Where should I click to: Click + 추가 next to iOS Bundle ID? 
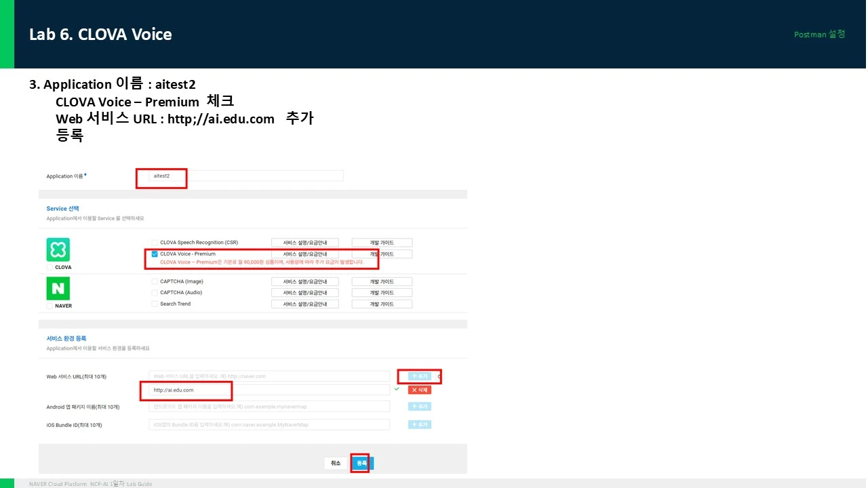tap(420, 425)
